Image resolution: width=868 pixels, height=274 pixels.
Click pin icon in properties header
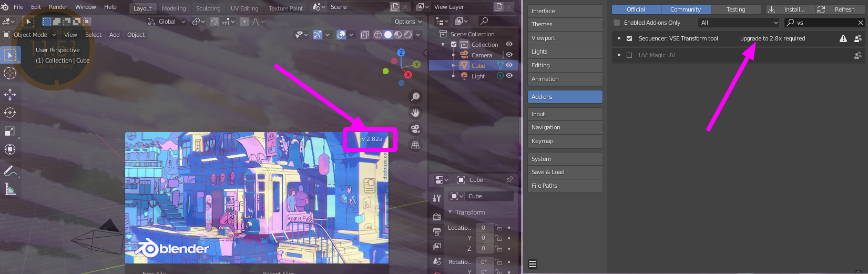(x=509, y=180)
